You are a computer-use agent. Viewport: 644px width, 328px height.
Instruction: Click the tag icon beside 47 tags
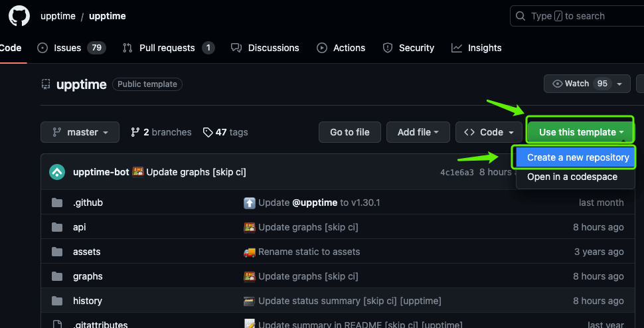click(208, 132)
